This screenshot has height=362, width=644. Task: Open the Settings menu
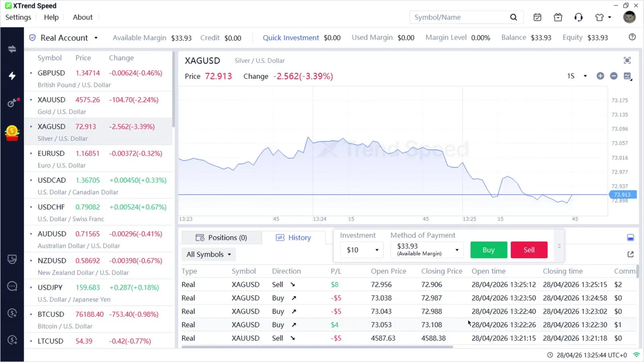18,17
